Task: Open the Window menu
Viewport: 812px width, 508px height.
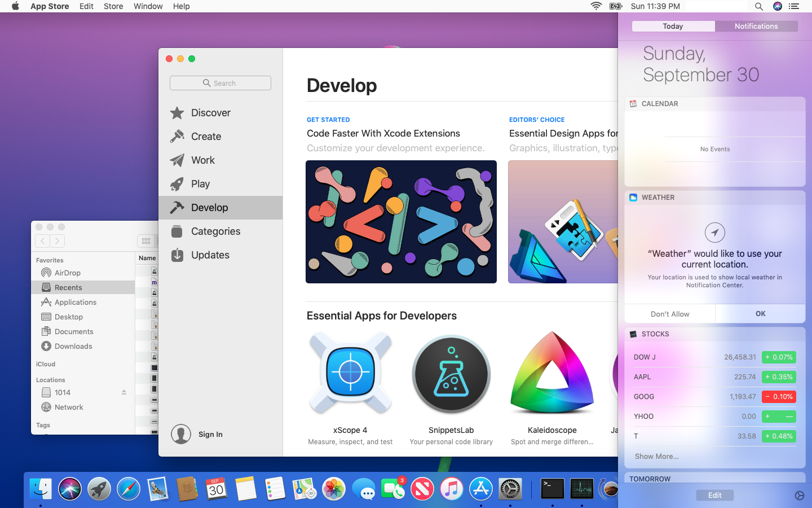Action: (148, 6)
